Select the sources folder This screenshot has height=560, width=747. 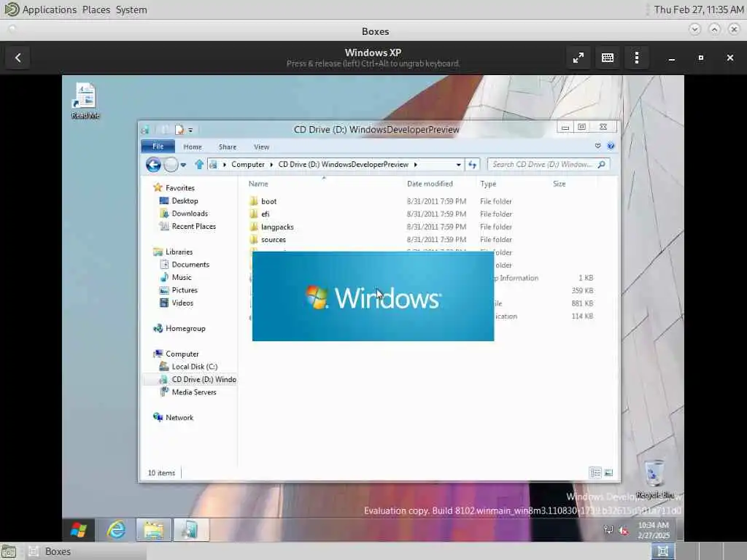click(274, 239)
